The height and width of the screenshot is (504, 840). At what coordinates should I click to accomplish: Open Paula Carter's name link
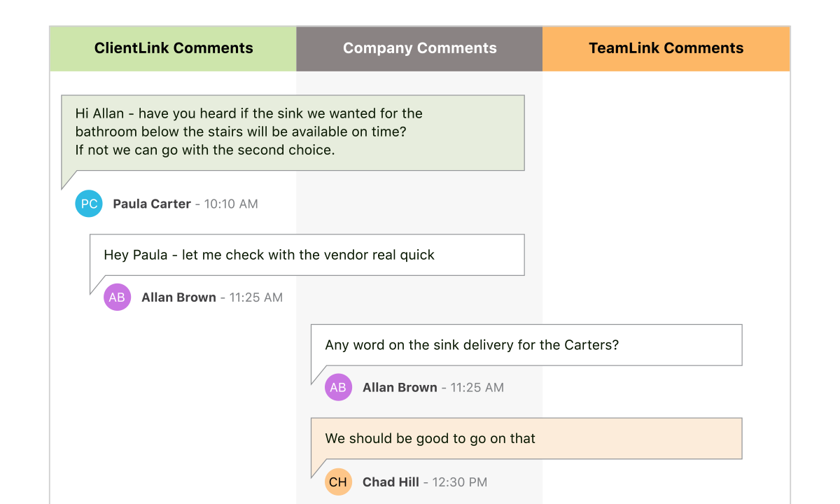click(152, 204)
